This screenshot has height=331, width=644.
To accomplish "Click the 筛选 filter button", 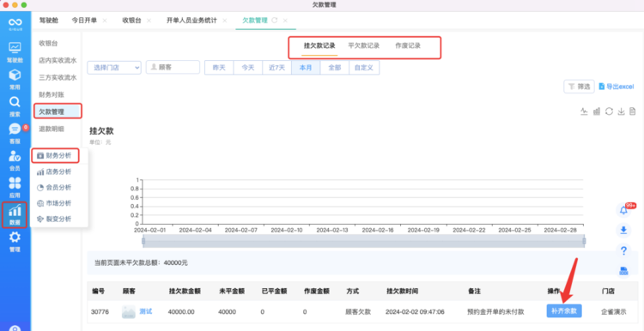I will click(579, 87).
